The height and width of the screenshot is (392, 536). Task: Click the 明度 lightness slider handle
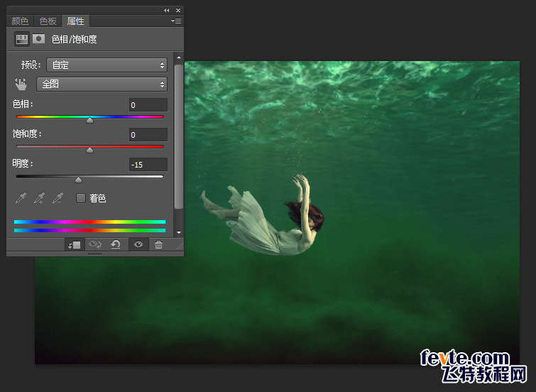78,180
